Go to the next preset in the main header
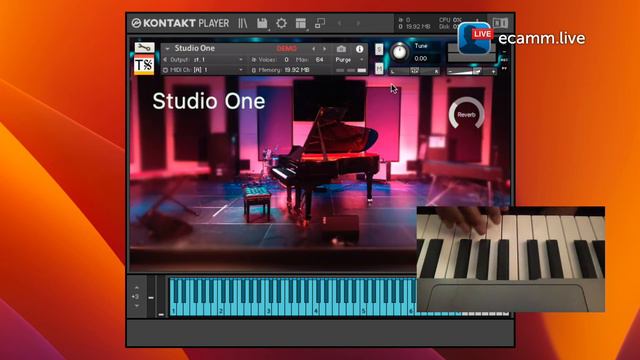 [x=358, y=23]
